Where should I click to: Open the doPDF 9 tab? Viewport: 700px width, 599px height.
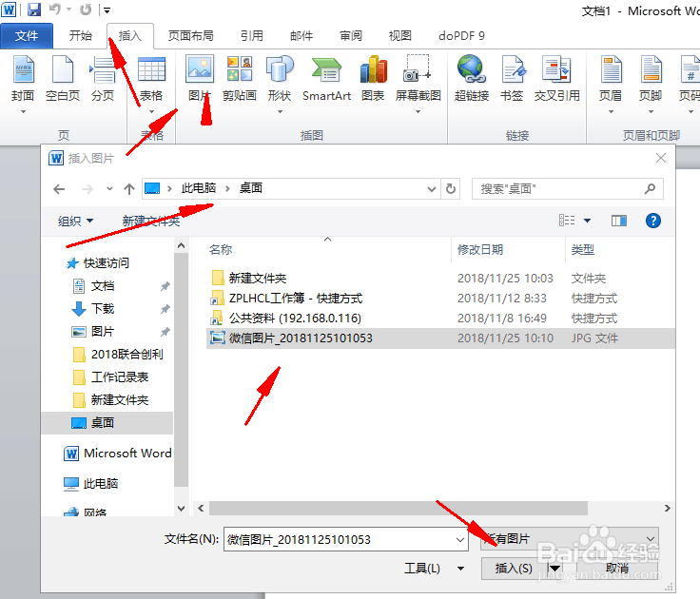coord(461,36)
